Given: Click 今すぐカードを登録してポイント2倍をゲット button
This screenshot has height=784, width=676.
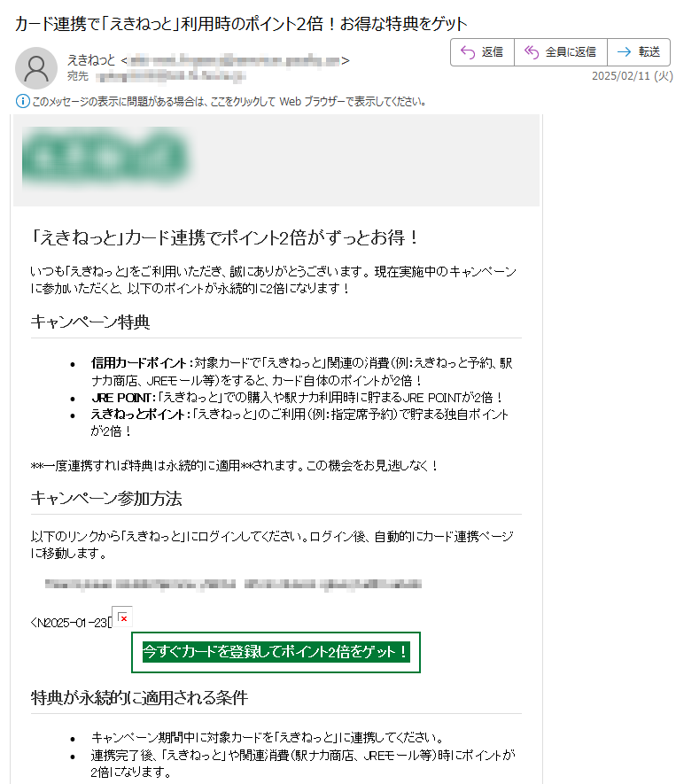Looking at the screenshot, I should [276, 653].
